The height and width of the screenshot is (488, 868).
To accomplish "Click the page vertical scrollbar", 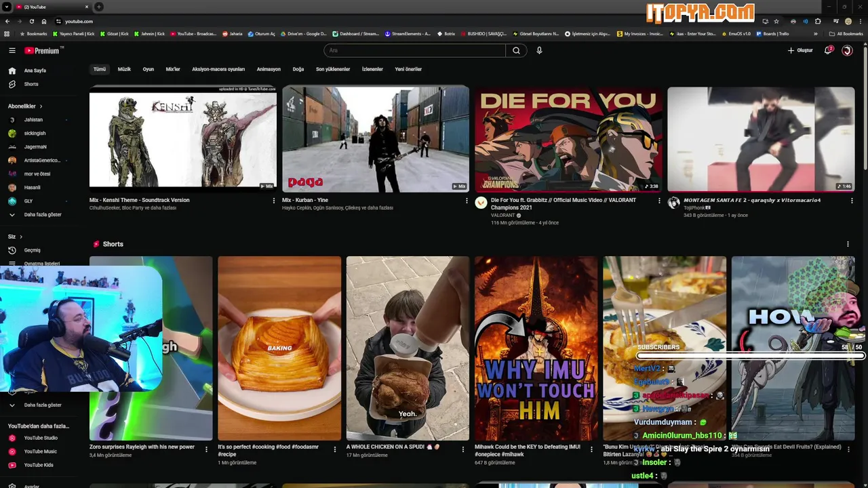I will [865, 108].
